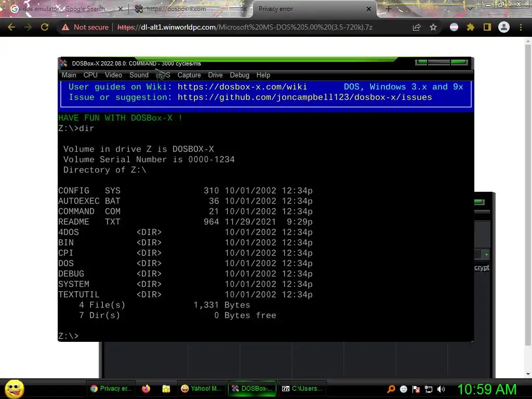Switch to 7-Zip C:\Users taskbar button
The width and height of the screenshot is (532, 399).
[x=302, y=389]
